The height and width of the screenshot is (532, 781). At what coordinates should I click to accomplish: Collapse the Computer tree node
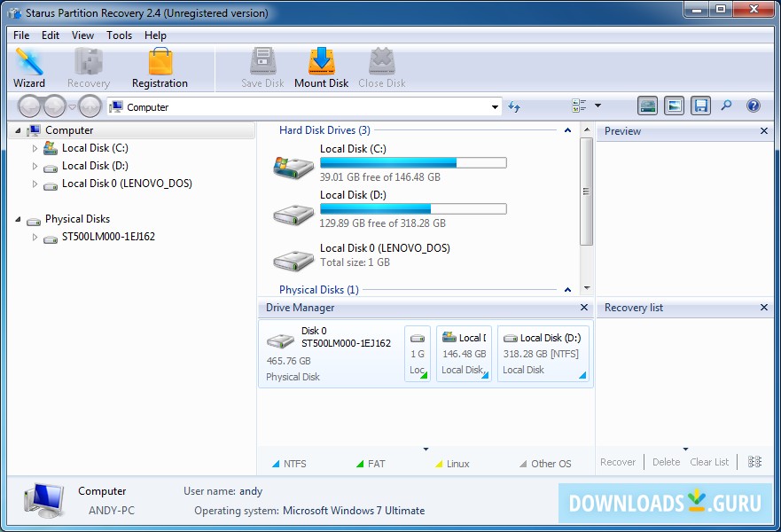18,130
